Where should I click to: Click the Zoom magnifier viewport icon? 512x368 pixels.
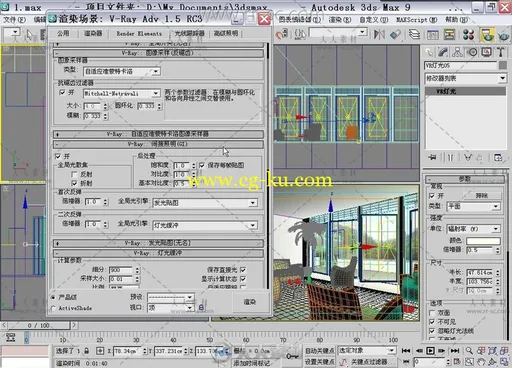(x=469, y=351)
